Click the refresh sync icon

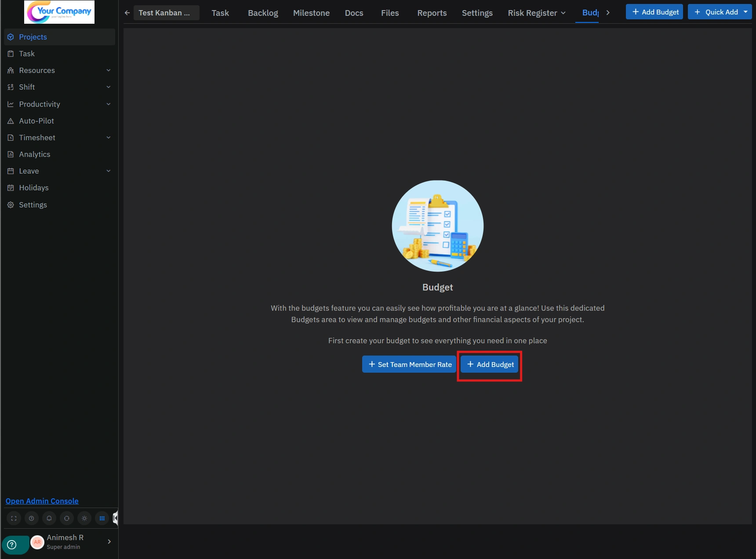point(66,518)
